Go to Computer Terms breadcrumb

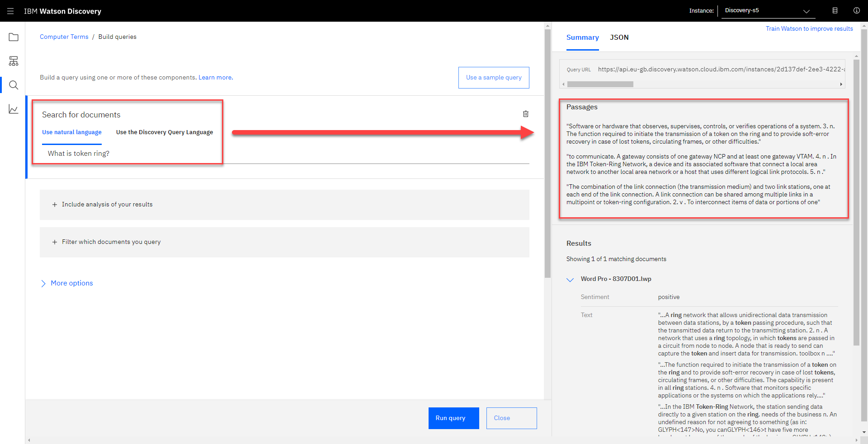click(64, 37)
